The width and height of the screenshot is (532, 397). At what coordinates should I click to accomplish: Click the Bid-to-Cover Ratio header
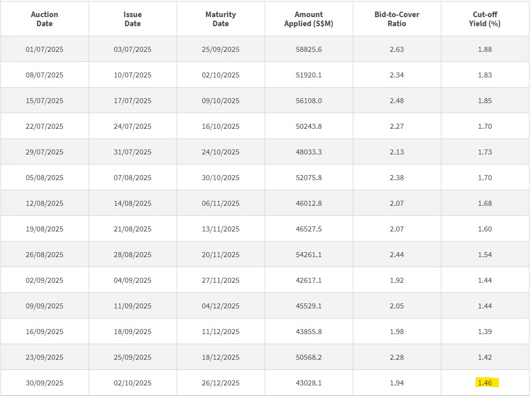[x=397, y=19]
